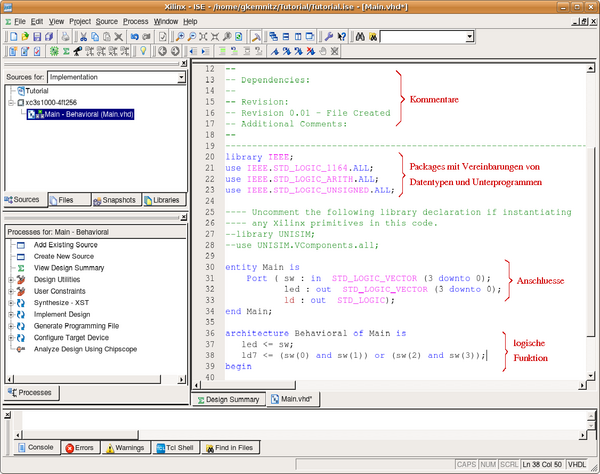Click the green Refresh icon
This screenshot has height=474, width=600.
click(239, 37)
